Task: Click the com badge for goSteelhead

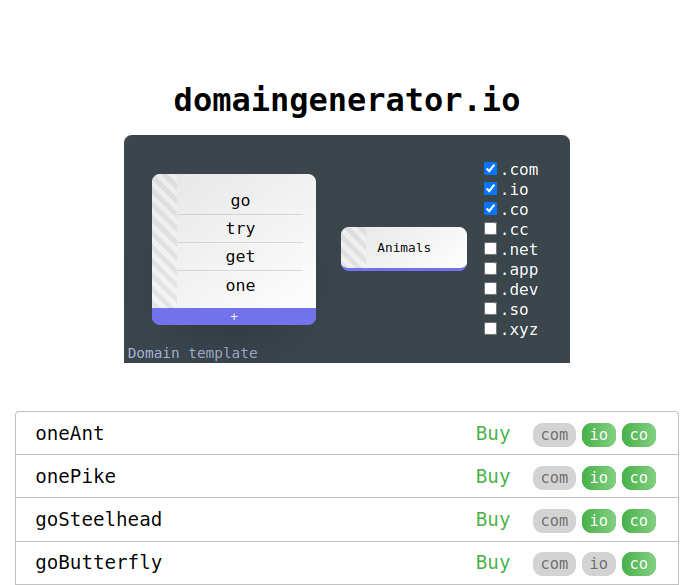Action: click(555, 521)
